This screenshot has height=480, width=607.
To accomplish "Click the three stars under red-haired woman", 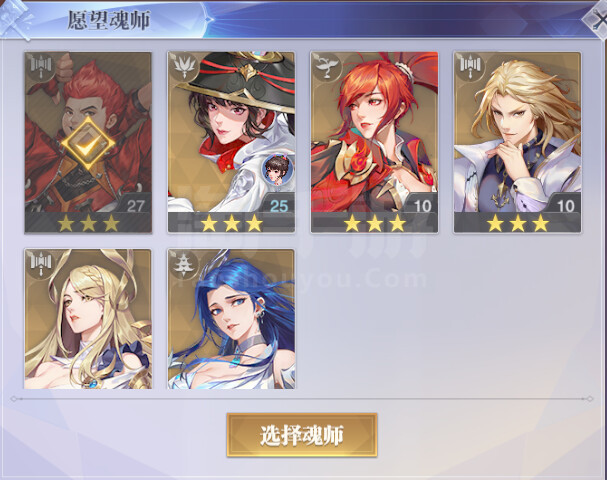I will click(374, 223).
